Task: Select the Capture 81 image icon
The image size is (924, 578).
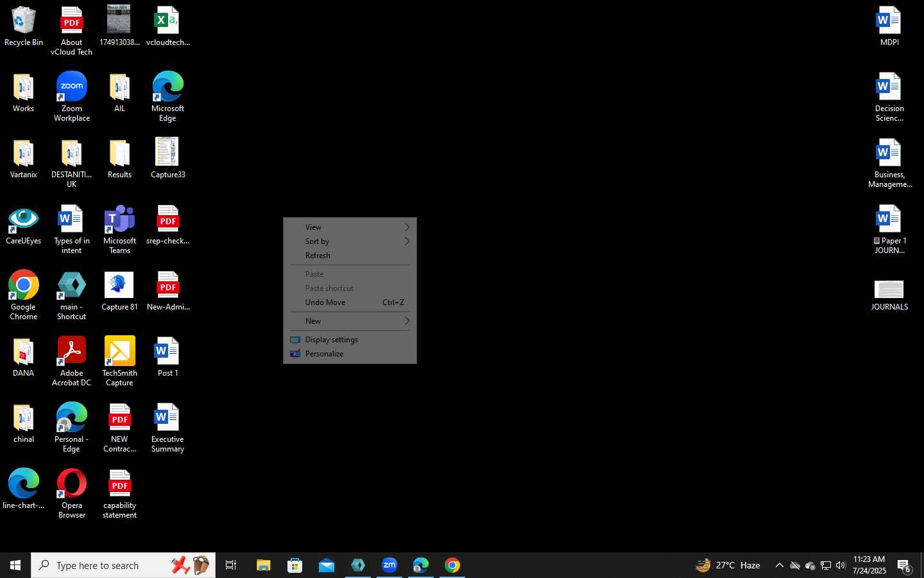Action: point(120,292)
